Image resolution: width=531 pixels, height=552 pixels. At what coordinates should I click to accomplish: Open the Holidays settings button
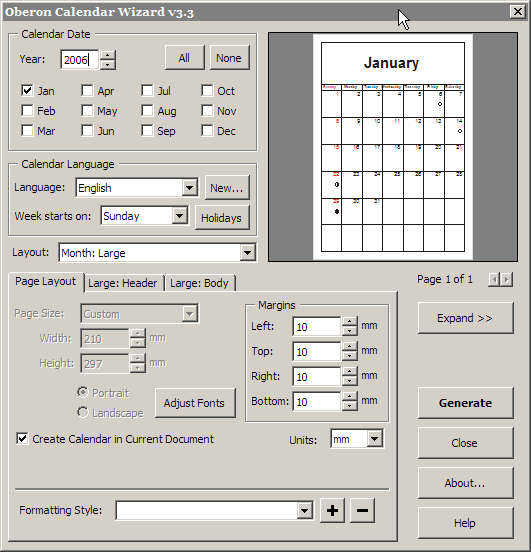tap(222, 218)
